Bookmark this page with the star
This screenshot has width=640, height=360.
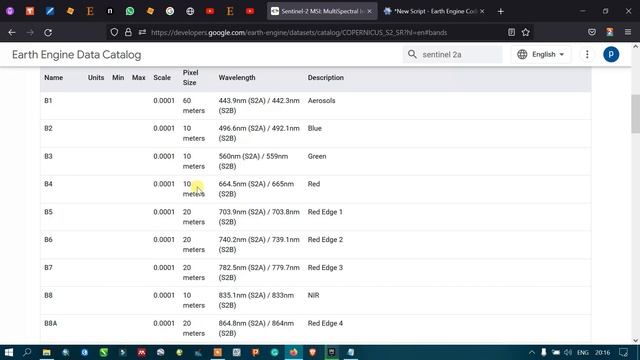[x=526, y=32]
